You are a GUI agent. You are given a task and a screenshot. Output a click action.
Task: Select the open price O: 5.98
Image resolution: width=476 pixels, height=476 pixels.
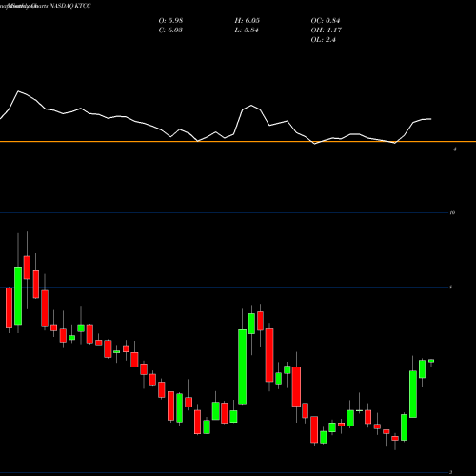coord(170,21)
